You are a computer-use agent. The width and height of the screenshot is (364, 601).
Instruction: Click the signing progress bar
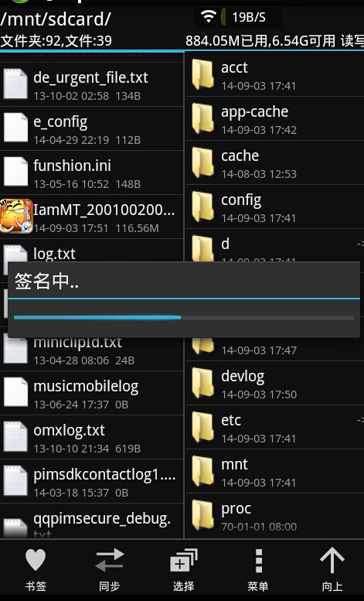pyautogui.click(x=183, y=317)
